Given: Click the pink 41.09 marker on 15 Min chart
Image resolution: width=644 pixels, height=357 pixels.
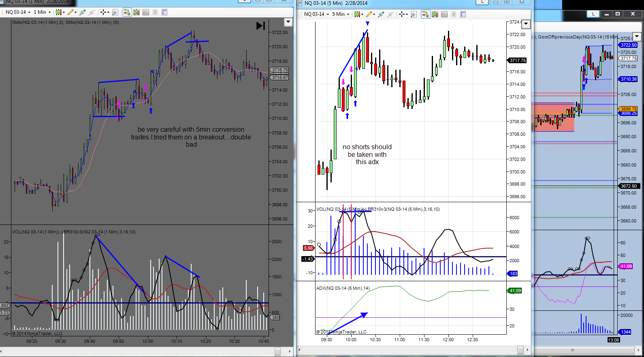Looking at the screenshot, I should [x=626, y=266].
